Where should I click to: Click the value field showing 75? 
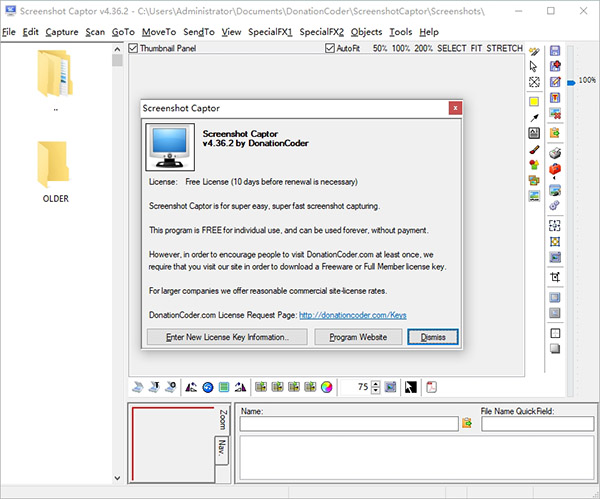356,387
